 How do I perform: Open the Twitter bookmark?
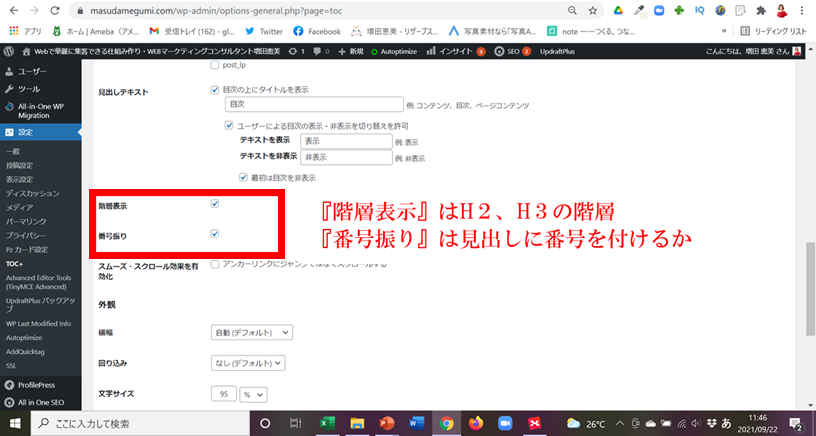click(x=264, y=31)
